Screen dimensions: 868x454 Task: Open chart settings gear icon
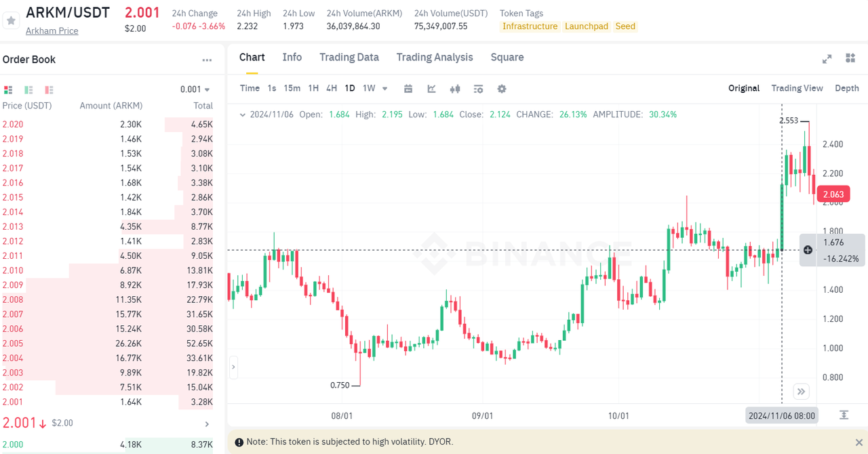tap(502, 89)
